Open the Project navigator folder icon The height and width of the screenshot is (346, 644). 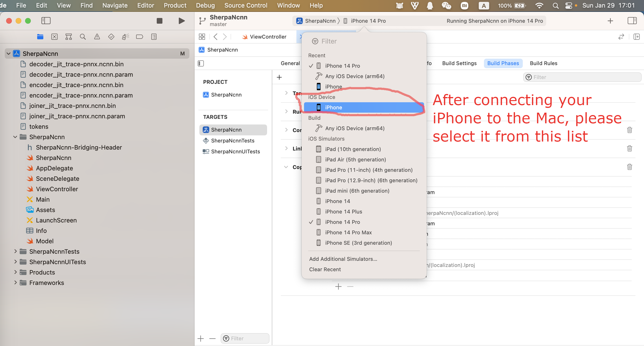40,37
